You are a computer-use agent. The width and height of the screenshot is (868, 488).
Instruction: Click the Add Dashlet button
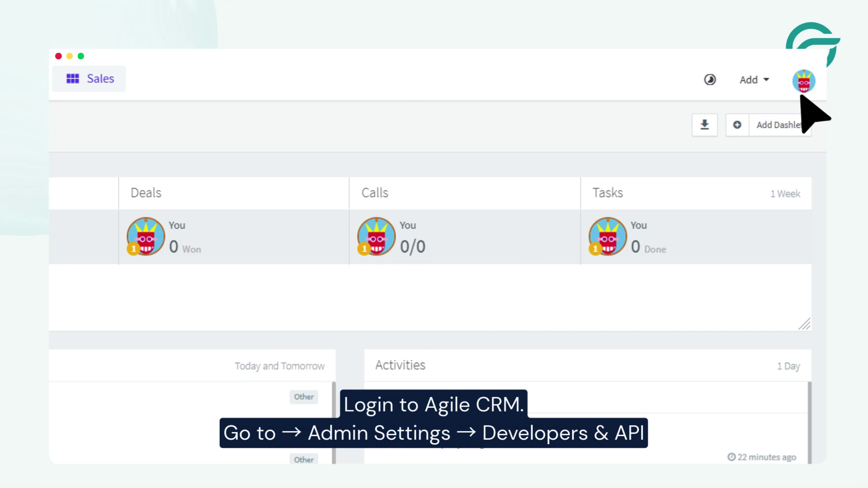[779, 125]
